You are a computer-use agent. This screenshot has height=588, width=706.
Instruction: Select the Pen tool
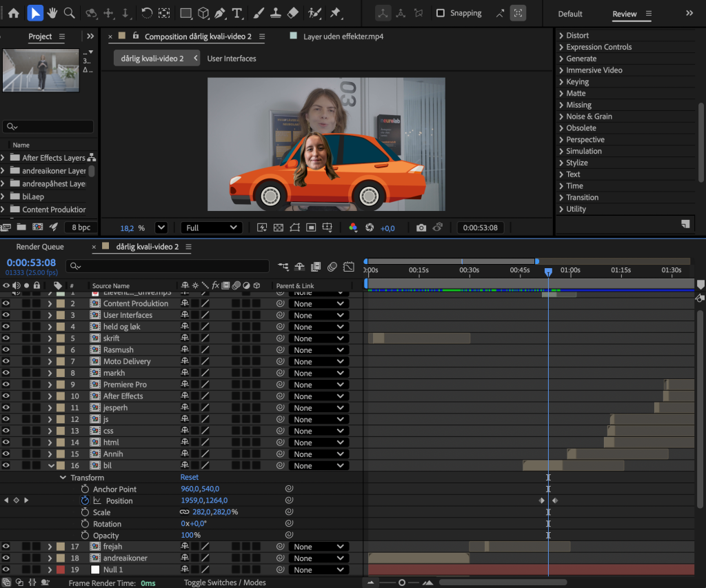click(220, 13)
